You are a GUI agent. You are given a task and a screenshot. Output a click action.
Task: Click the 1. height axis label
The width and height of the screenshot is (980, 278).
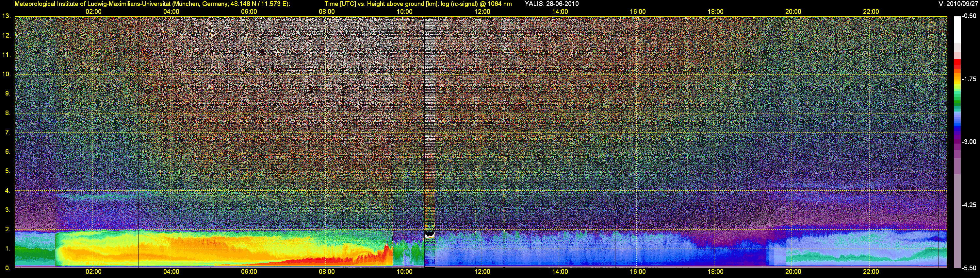point(8,248)
